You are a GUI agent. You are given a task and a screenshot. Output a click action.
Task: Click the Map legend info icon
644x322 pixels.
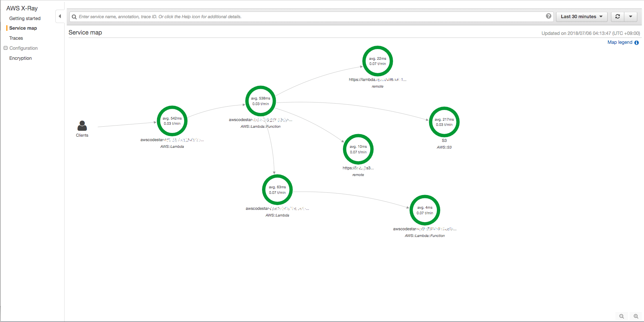(637, 43)
